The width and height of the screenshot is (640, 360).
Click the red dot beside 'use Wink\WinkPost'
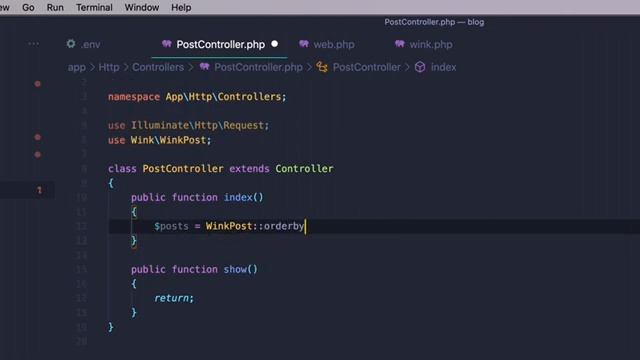[38, 137]
